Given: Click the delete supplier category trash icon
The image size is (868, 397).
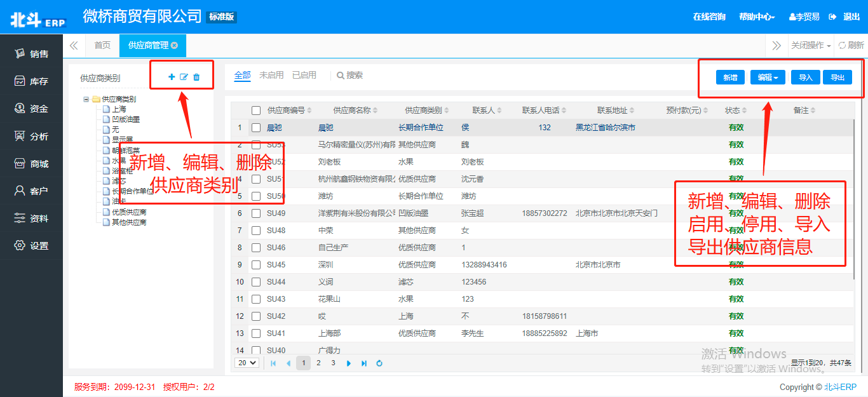Looking at the screenshot, I should click(196, 77).
